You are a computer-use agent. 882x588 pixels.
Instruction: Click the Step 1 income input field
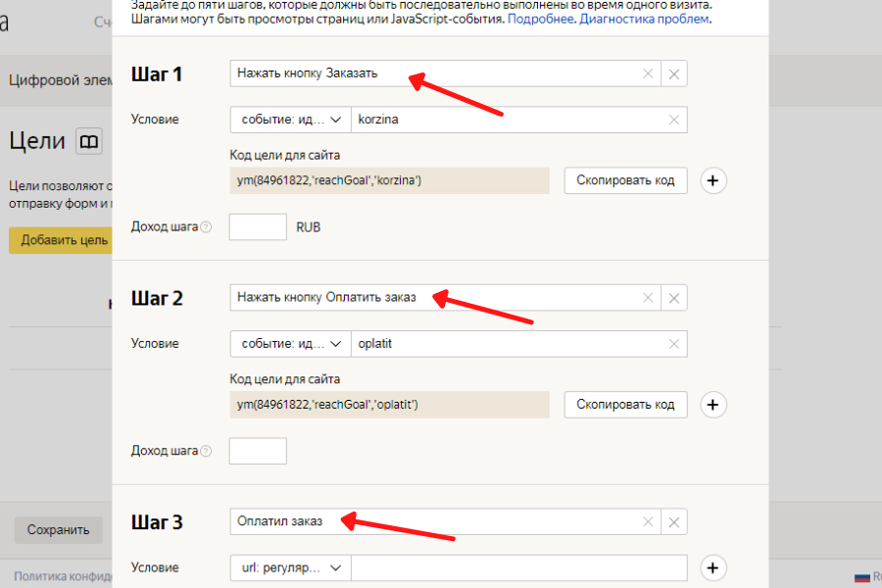(258, 227)
